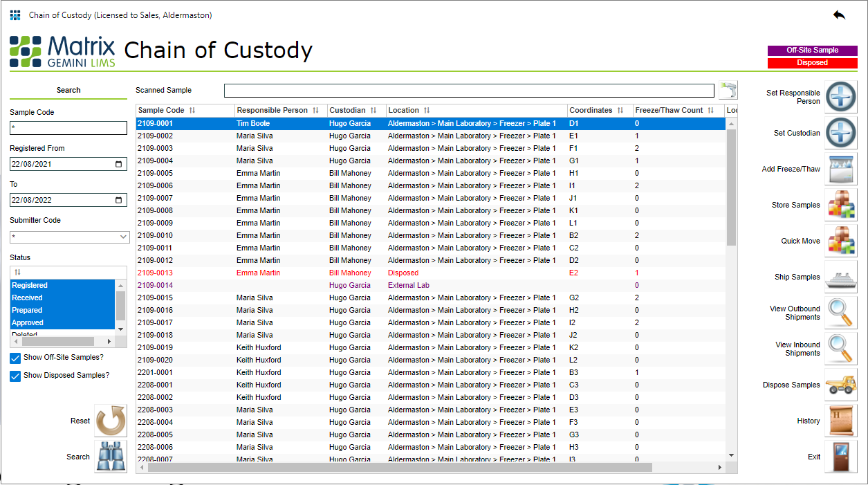The height and width of the screenshot is (485, 868).
Task: Click the Off-Site Sample legend label
Action: coord(812,50)
